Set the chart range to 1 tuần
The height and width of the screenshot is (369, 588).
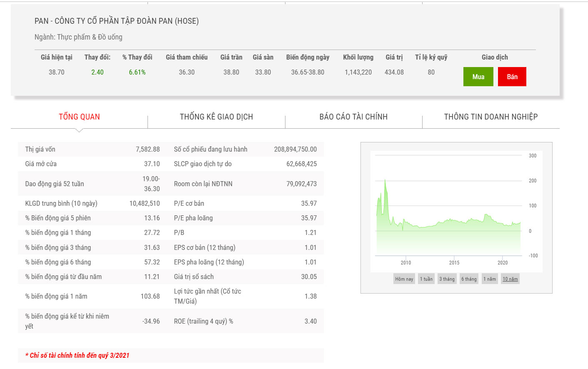(426, 279)
